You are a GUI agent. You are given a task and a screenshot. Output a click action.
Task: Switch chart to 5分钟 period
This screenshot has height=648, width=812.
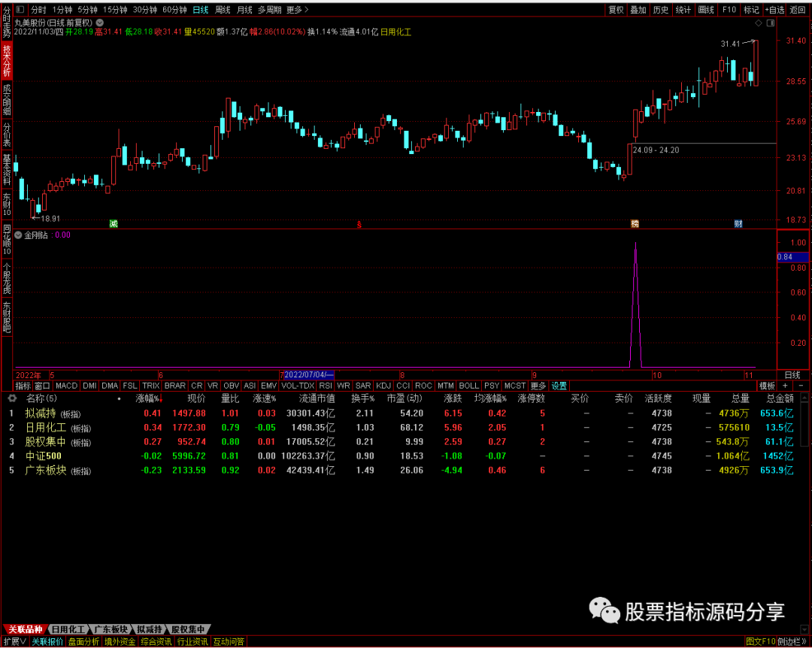click(87, 10)
